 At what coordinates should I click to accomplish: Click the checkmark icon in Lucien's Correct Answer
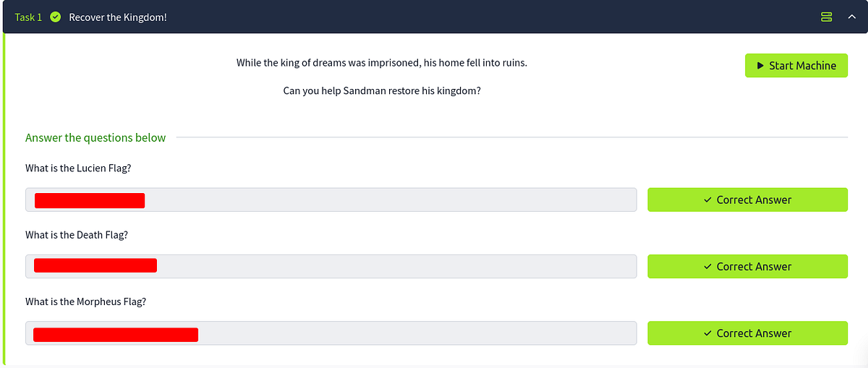pos(707,200)
